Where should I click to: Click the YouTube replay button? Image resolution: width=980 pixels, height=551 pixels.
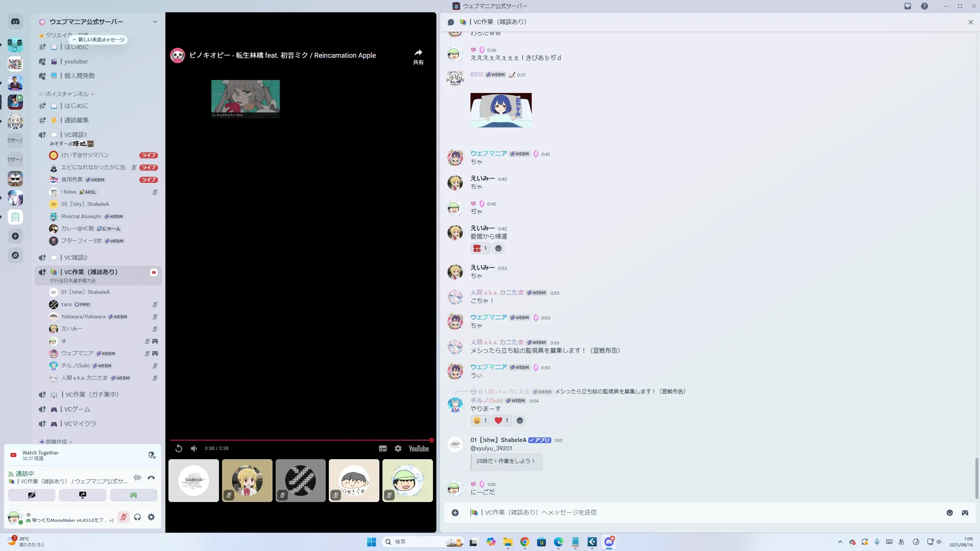[x=179, y=448]
